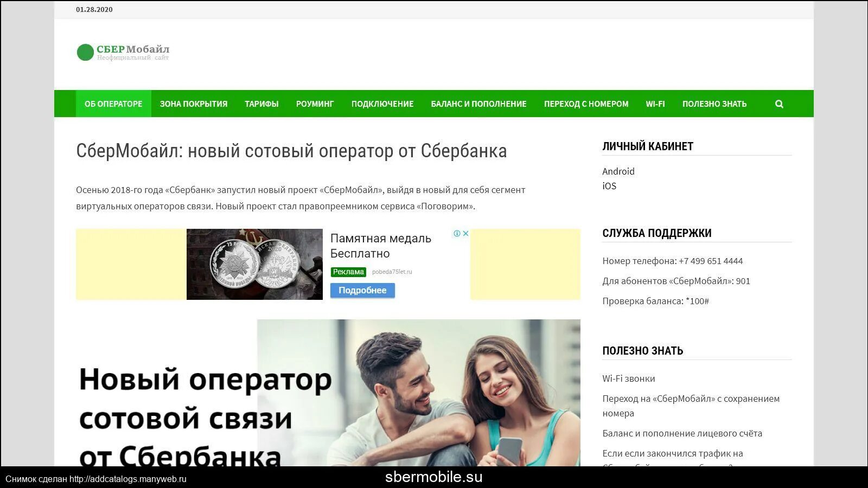Image resolution: width=868 pixels, height=488 pixels.
Task: Click the couple with smartphone banner image
Action: (418, 393)
